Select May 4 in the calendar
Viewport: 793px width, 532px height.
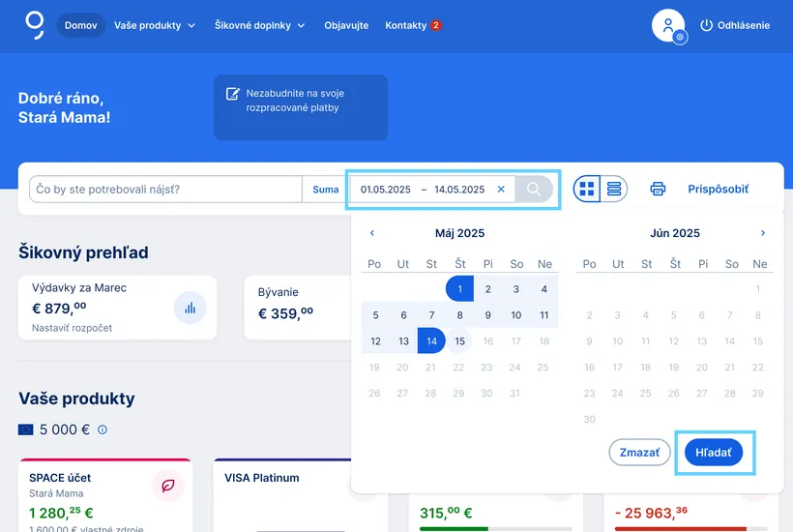click(544, 289)
